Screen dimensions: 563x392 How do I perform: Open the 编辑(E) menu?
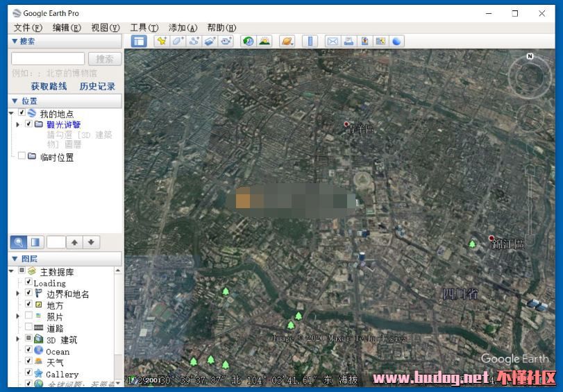[67, 28]
